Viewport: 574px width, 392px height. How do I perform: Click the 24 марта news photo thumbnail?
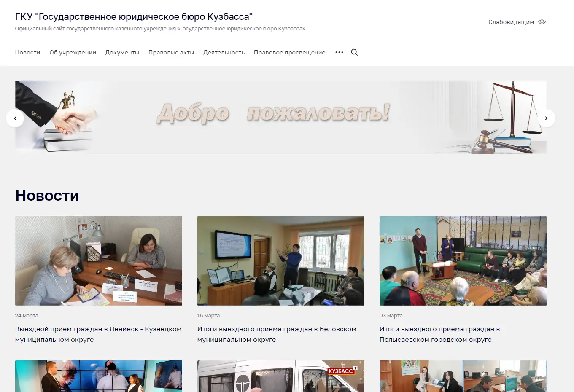click(99, 261)
